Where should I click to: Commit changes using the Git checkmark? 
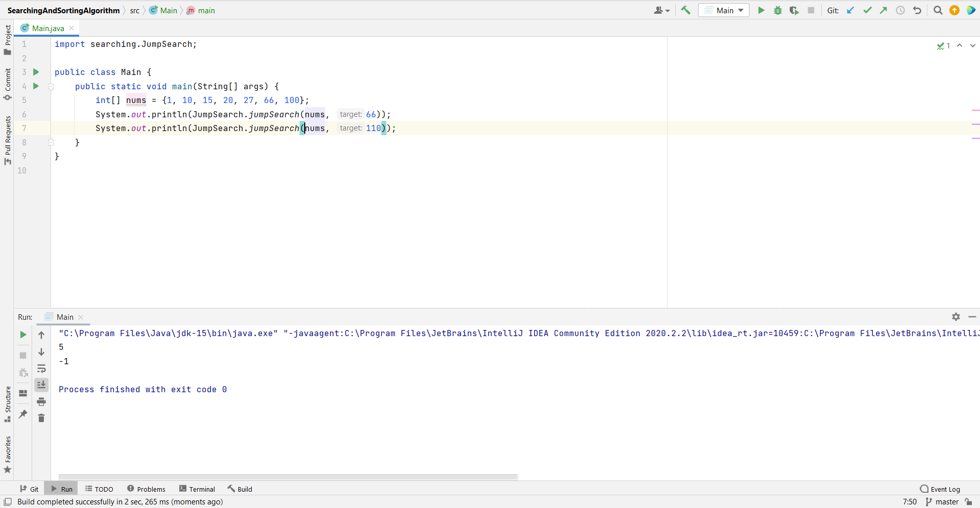pyautogui.click(x=867, y=10)
